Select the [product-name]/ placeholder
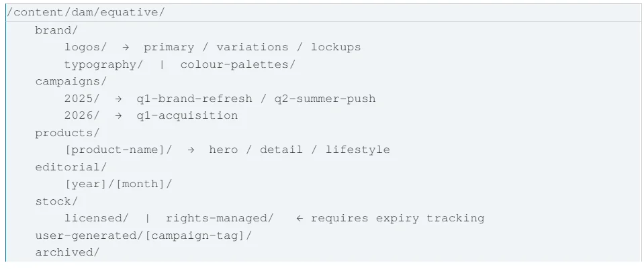644x269 pixels. tap(119, 150)
